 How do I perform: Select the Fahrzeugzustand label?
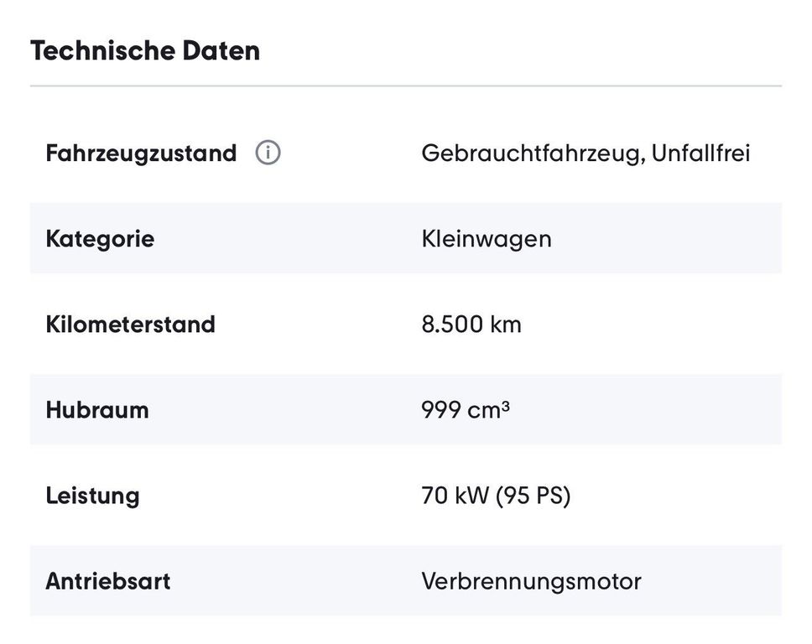pyautogui.click(x=141, y=153)
